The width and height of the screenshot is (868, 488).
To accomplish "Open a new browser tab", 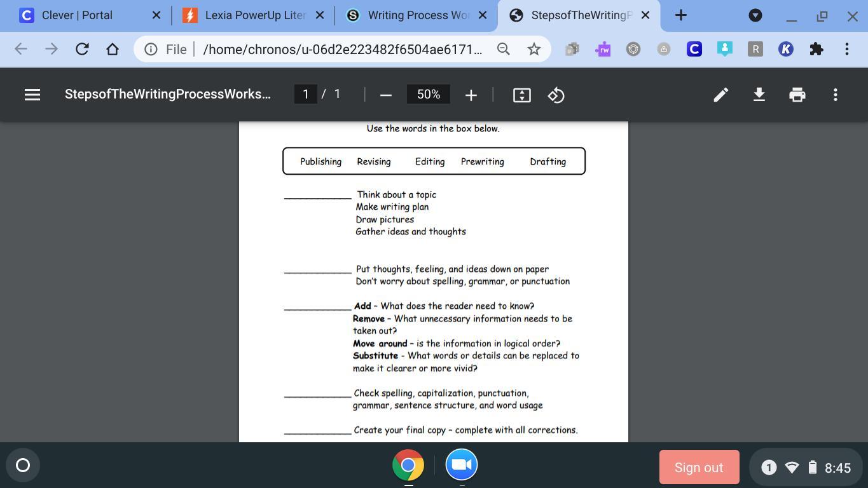I will coord(680,15).
